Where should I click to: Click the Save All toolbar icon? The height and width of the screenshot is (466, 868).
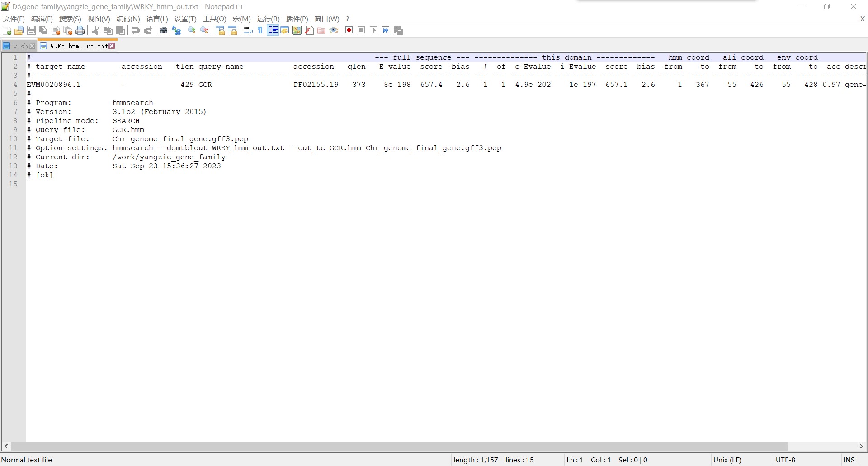coord(43,30)
